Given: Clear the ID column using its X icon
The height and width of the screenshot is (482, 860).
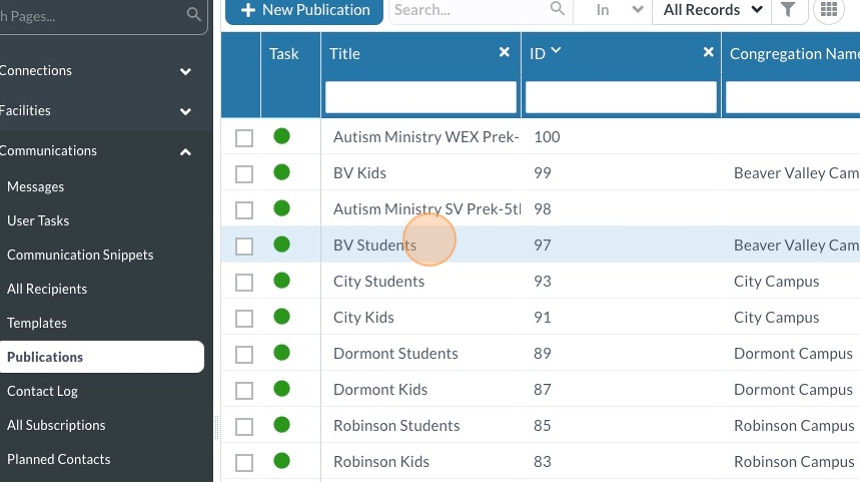Looking at the screenshot, I should tap(708, 52).
